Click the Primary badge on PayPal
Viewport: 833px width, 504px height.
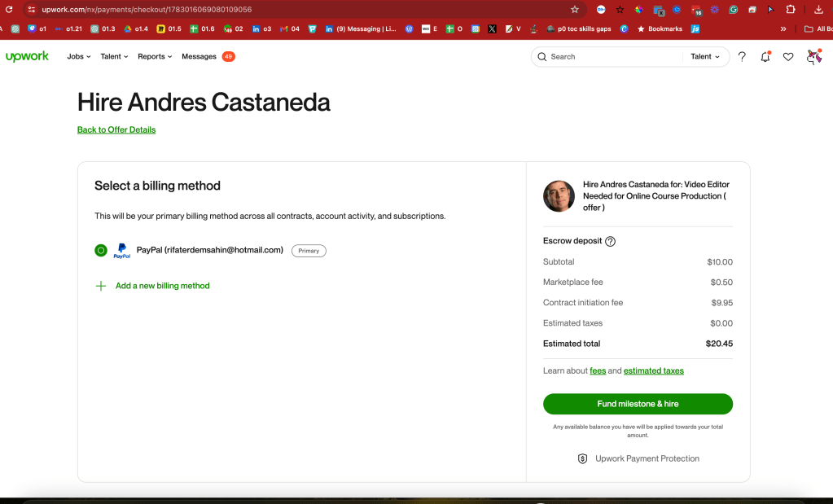coord(309,251)
